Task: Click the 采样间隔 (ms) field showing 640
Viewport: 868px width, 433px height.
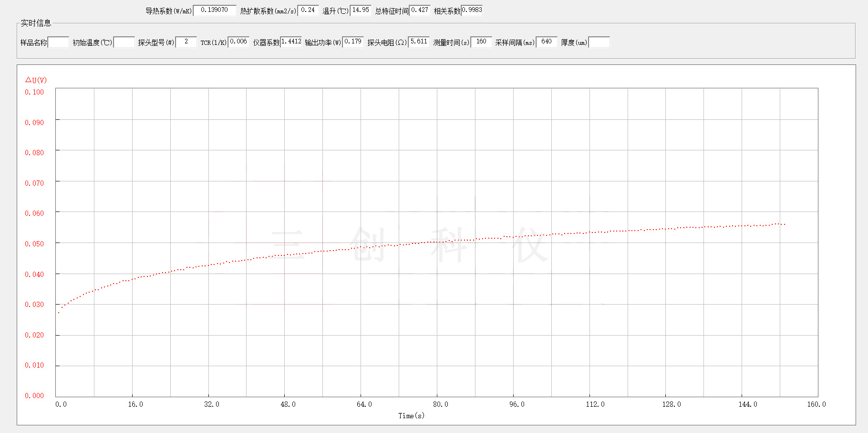Action: point(547,42)
